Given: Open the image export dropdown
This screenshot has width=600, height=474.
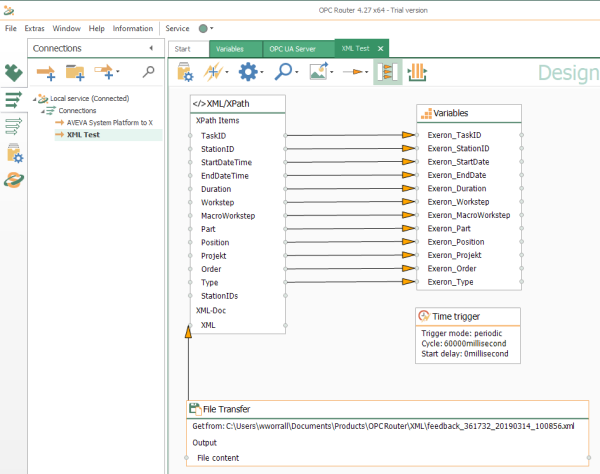Looking at the screenshot, I should (322, 72).
